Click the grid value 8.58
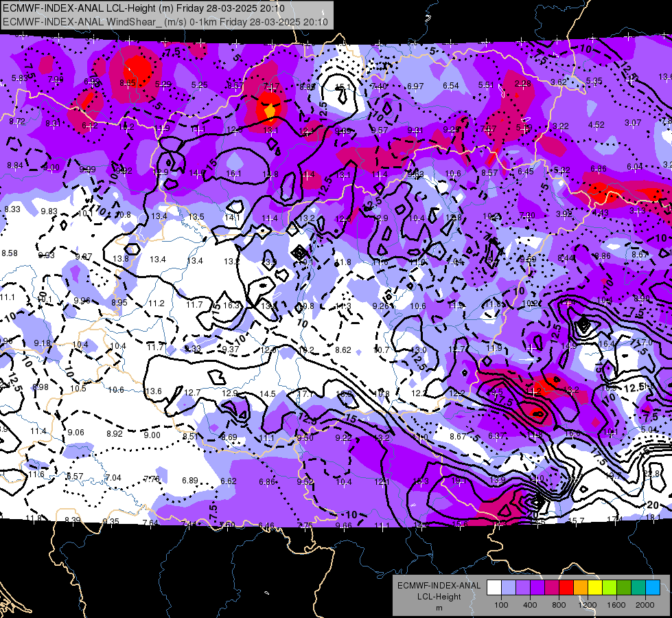This screenshot has height=618, width=672. coord(10,253)
